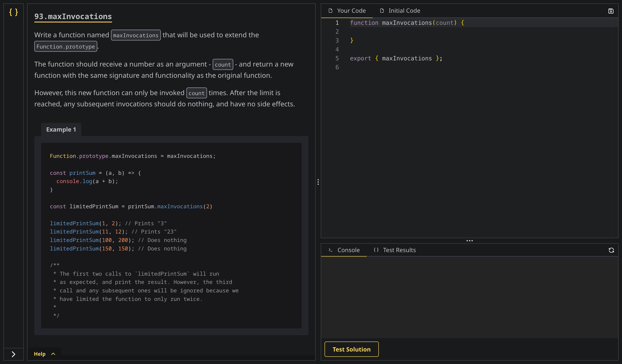Click the save code icon
Screen dimensions: 622x364
(x=611, y=11)
